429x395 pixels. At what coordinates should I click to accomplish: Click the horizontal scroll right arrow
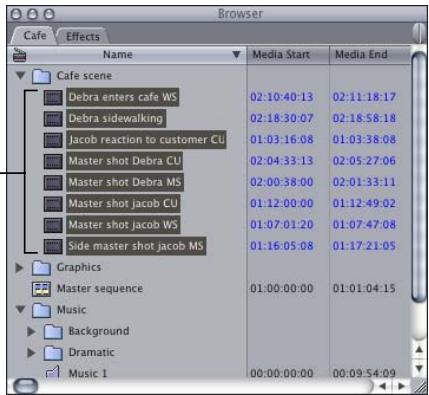[x=401, y=386]
